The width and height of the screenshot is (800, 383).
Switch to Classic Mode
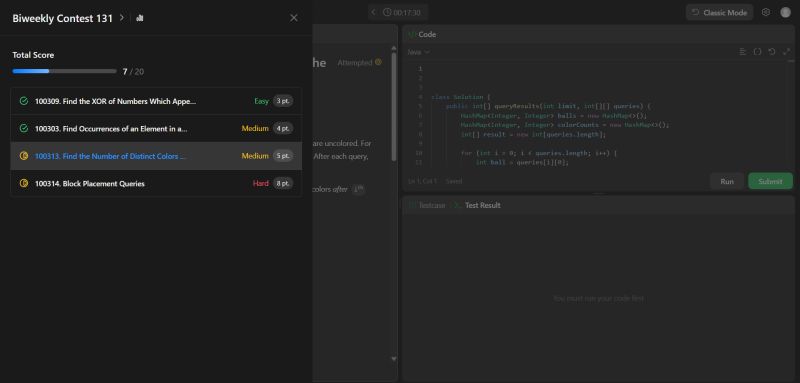click(719, 13)
